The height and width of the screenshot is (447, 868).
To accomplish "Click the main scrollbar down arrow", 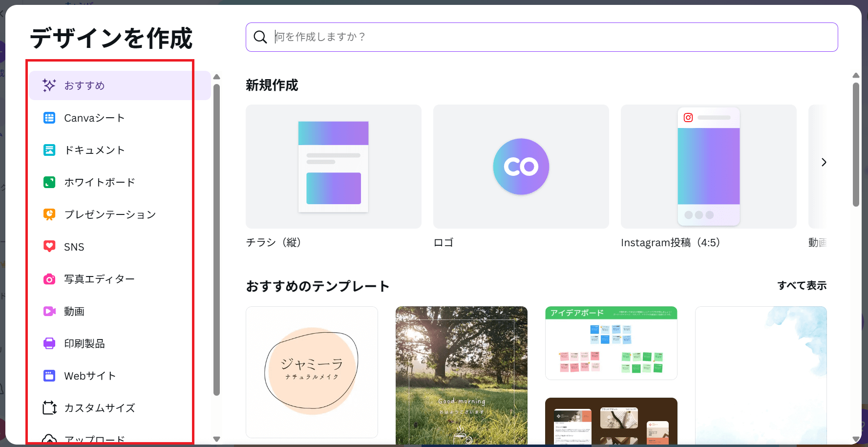I will pyautogui.click(x=856, y=439).
